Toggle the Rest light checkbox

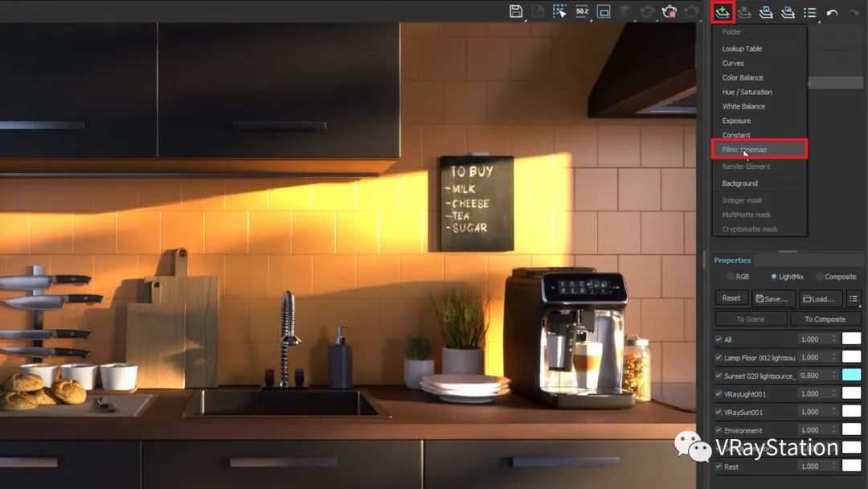[719, 466]
